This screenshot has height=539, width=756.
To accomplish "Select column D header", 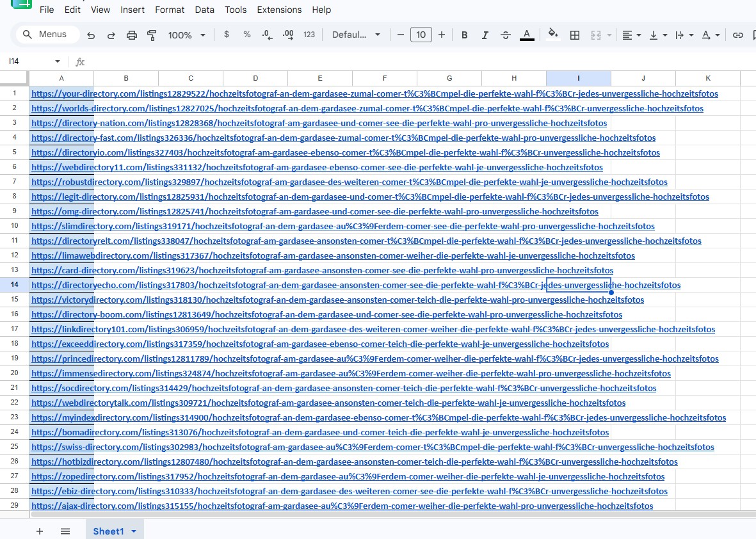I will (x=255, y=78).
